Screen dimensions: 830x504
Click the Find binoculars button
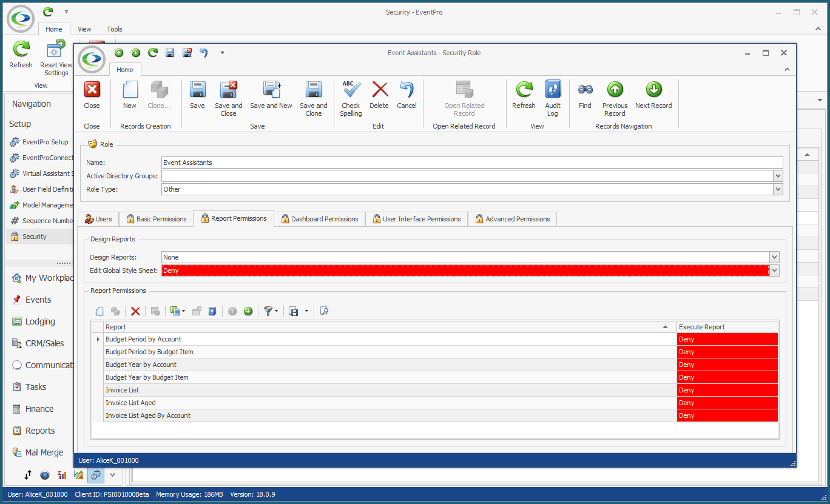coord(585,95)
